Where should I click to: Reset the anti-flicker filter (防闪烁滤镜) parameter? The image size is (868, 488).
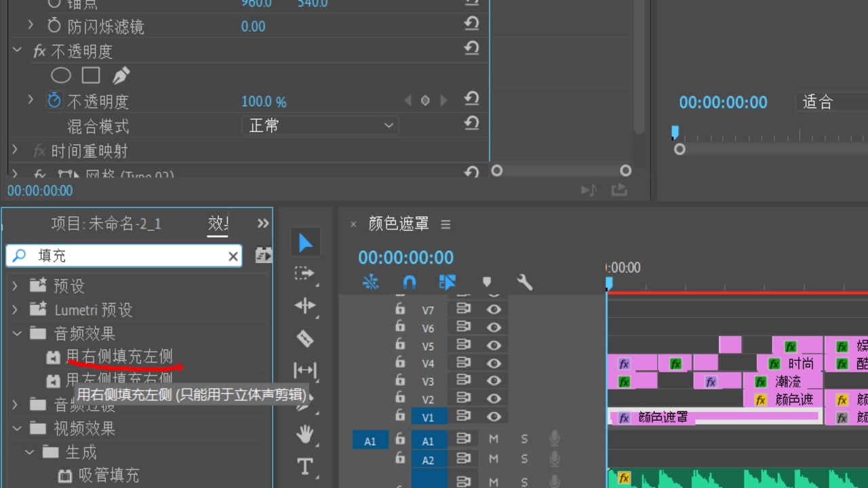(471, 24)
